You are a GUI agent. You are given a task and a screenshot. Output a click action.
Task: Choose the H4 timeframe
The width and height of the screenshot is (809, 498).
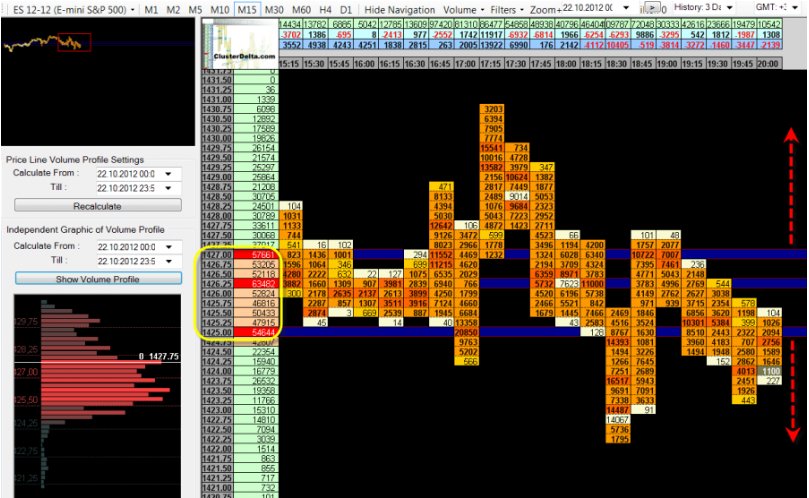[x=322, y=9]
